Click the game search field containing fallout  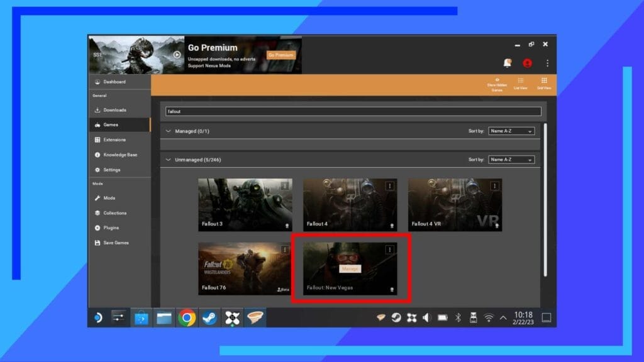click(x=353, y=111)
